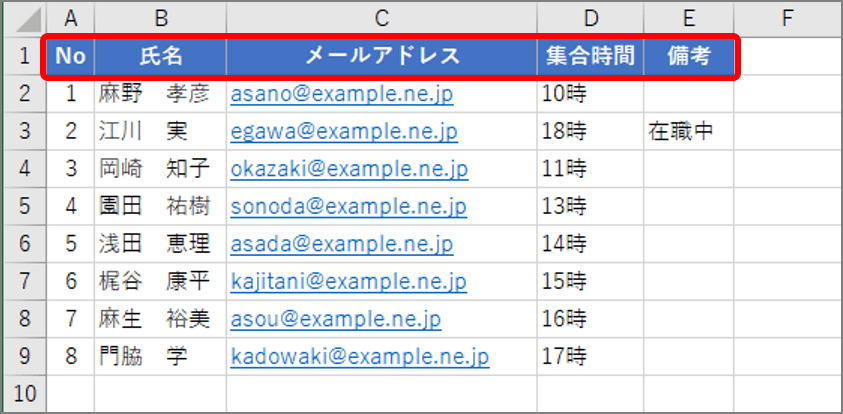Click the okazaki@example.ne.jp hyperlink
The width and height of the screenshot is (843, 414).
[349, 169]
